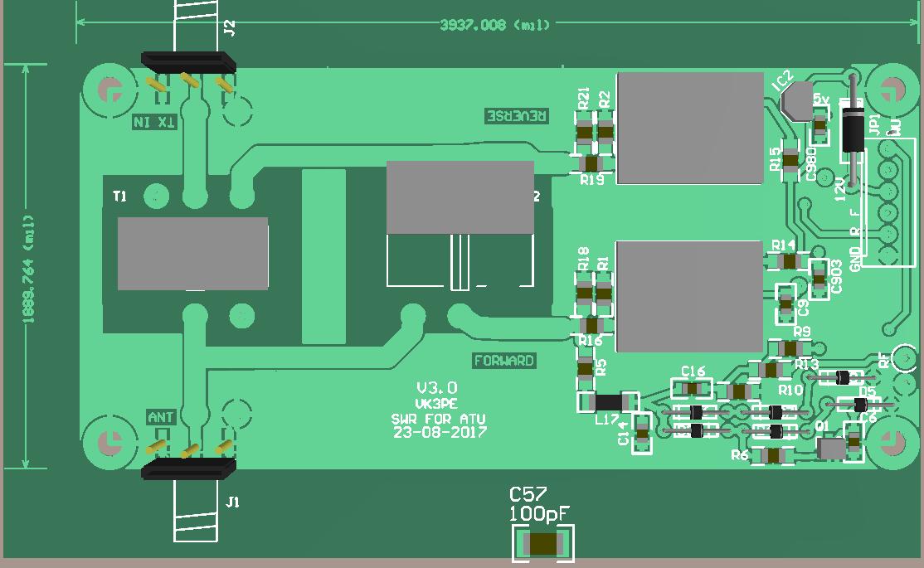Click the R6 resistor

773,454
